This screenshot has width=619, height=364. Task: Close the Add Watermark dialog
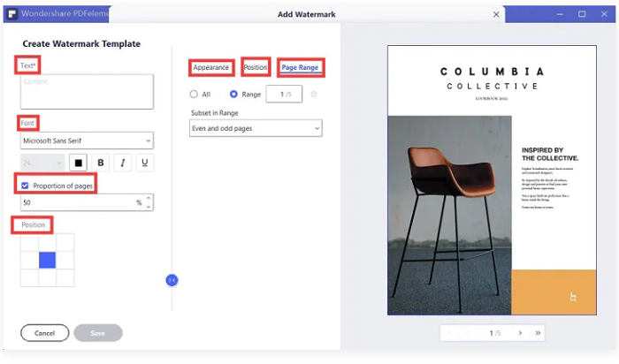[496, 15]
